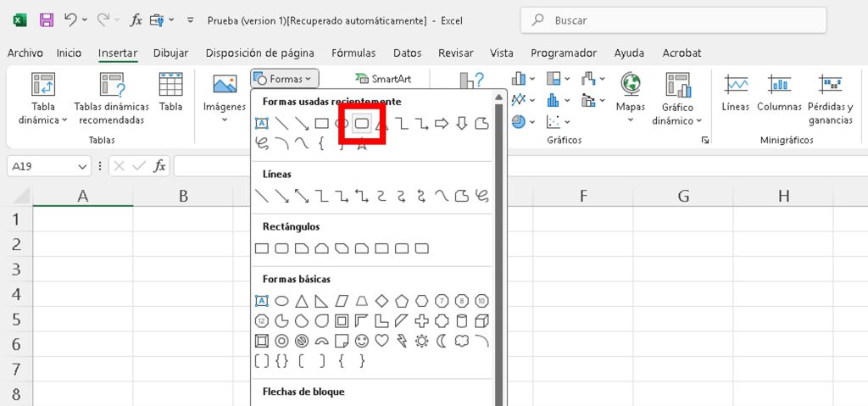Pick the cross shape in basic shapes
The height and width of the screenshot is (406, 868).
422,320
